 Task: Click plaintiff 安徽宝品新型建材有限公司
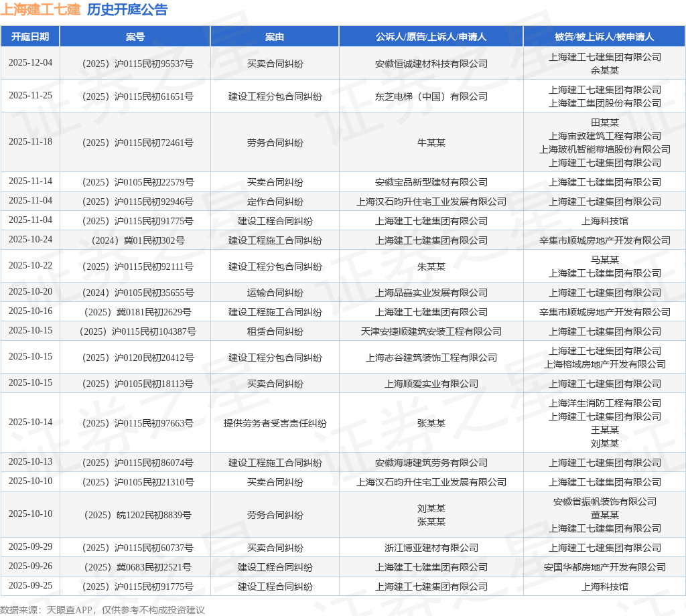431,182
